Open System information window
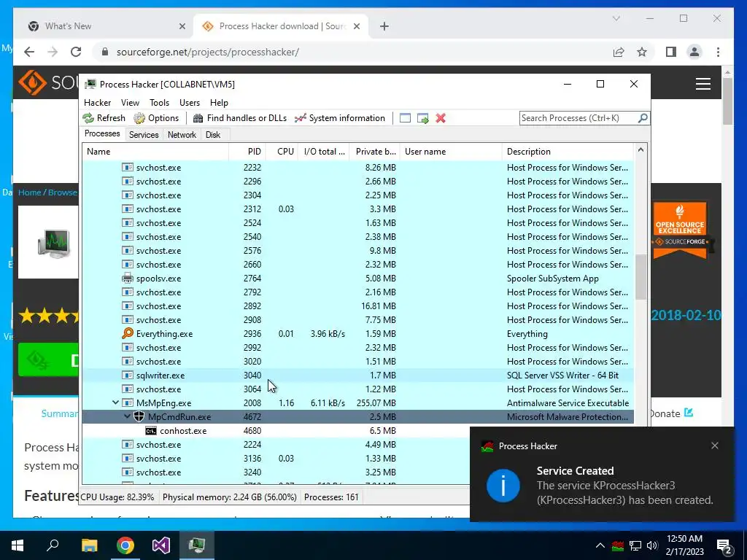Viewport: 747px width, 560px height. pos(340,118)
